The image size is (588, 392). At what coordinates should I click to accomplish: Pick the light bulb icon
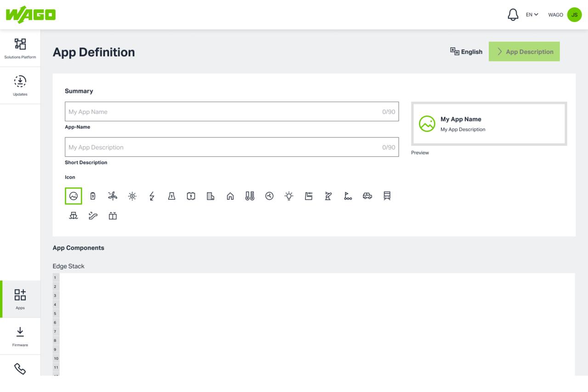289,196
